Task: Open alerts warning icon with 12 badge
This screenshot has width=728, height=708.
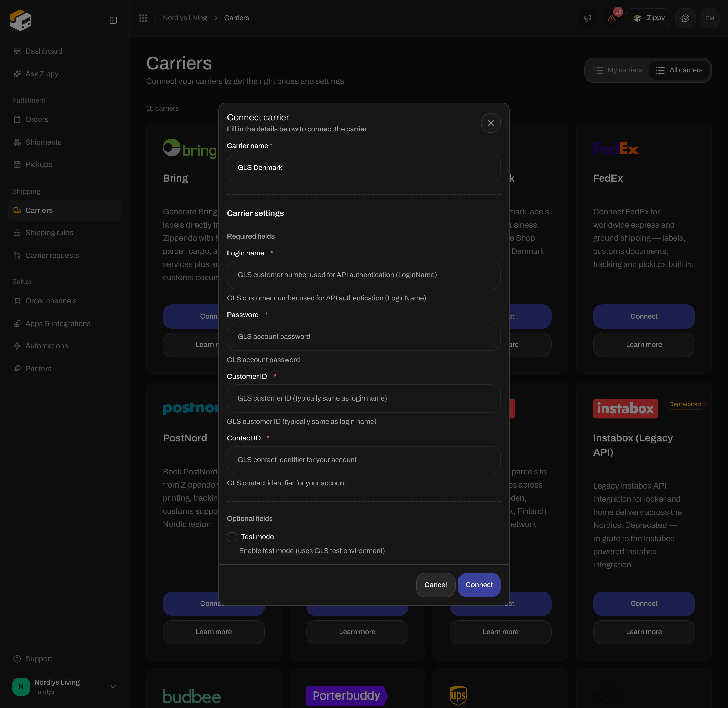Action: point(612,18)
